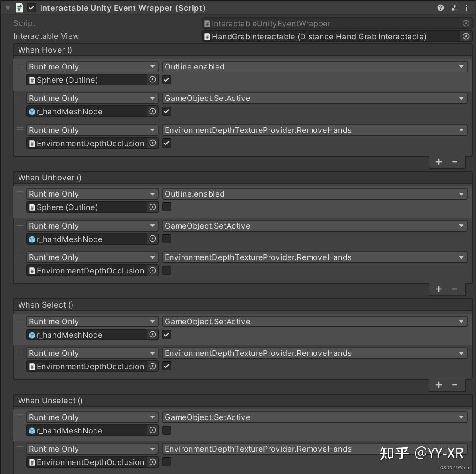
Task: Uncheck Outline.enabled bool argument under When Hover
Action: [166, 79]
